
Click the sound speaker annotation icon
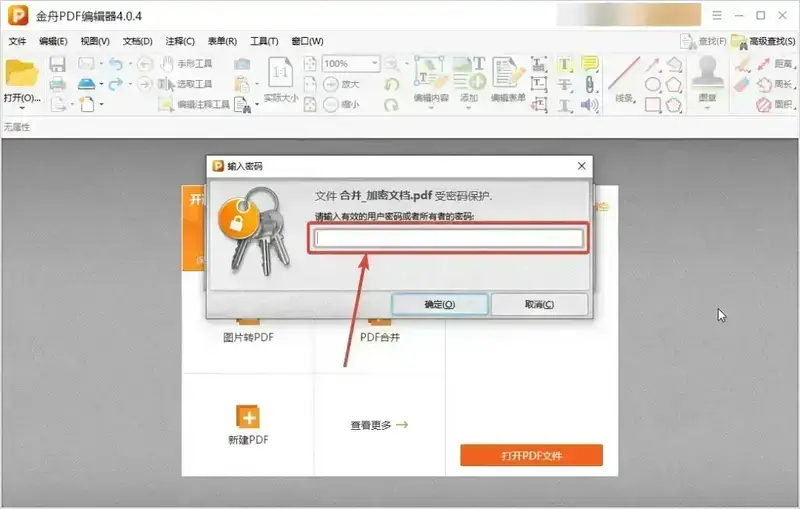pyautogui.click(x=589, y=105)
